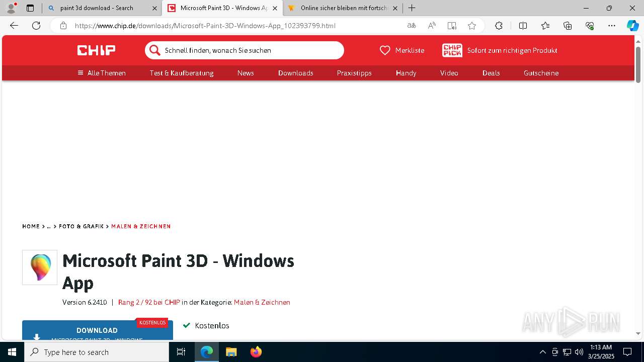Open the Windows Start menu
This screenshot has width=644, height=362.
point(12,352)
